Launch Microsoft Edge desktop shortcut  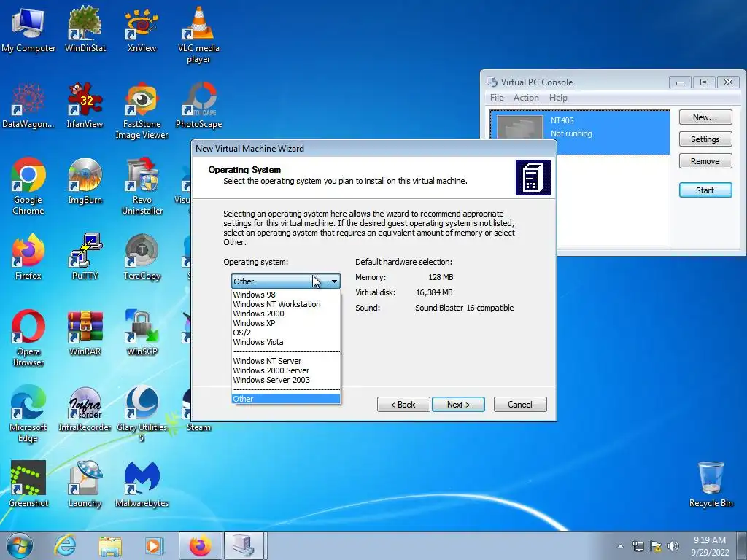coord(28,414)
